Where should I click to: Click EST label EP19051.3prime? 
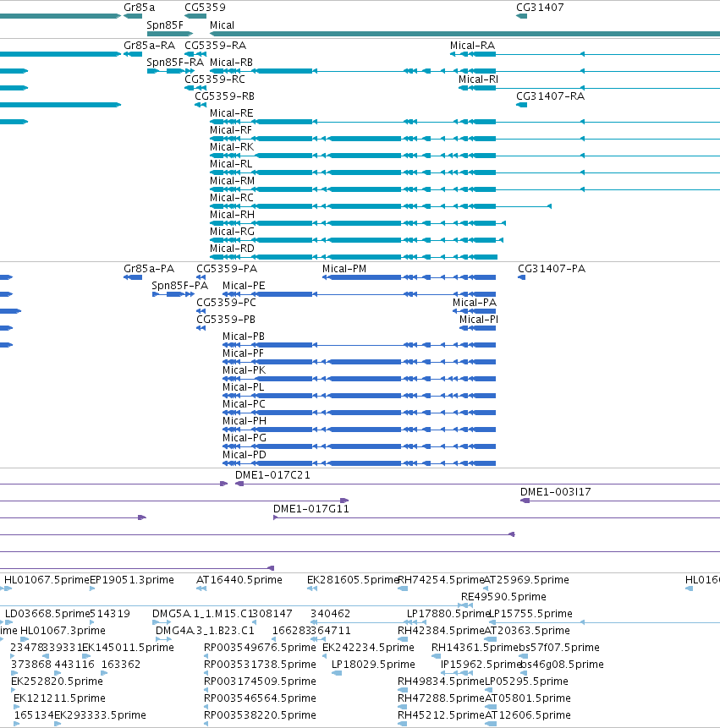click(131, 580)
